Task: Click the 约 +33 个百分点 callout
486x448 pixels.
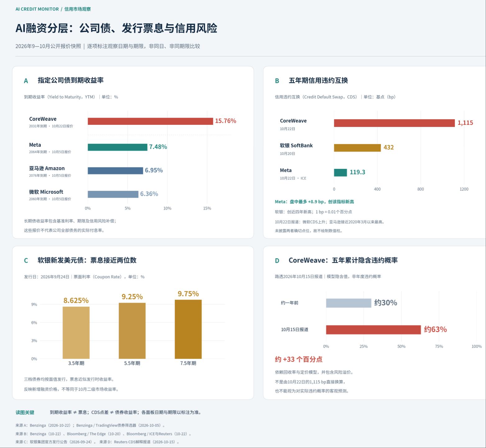Action: 299,359
